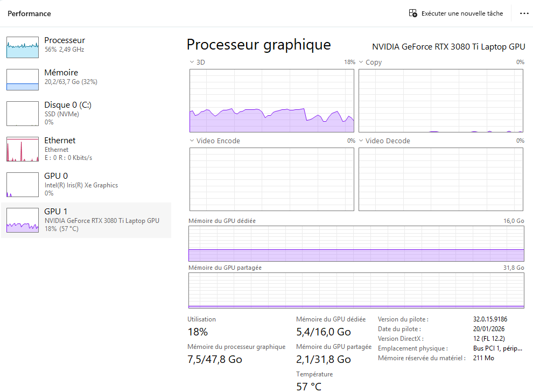Open the three-dots more options menu
The height and width of the screenshot is (392, 533).
pos(524,13)
